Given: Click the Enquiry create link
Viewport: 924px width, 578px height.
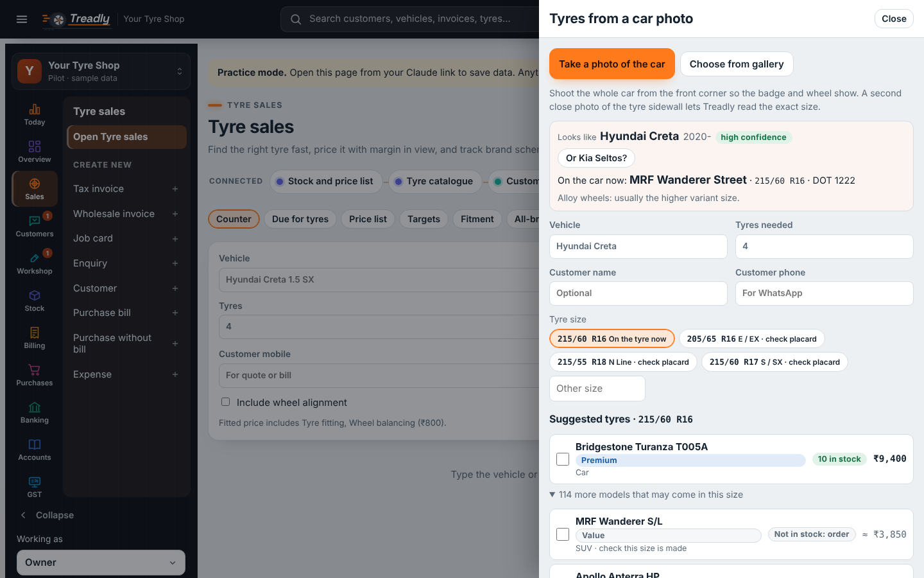Looking at the screenshot, I should 90,263.
